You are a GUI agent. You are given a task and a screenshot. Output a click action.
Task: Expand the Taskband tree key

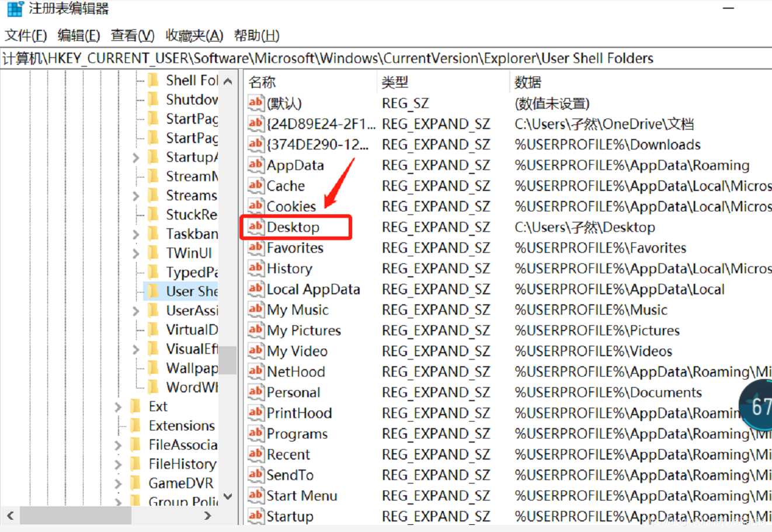point(136,234)
